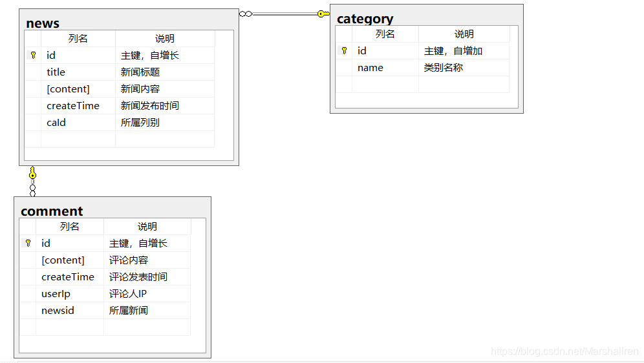This screenshot has height=363, width=644.
Task: Select the news table title
Action: [43, 23]
